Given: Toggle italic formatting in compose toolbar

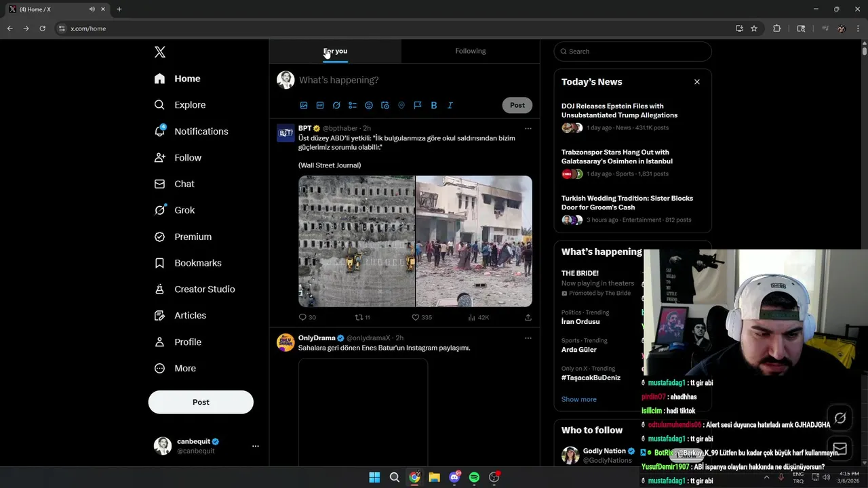Looking at the screenshot, I should coord(450,105).
